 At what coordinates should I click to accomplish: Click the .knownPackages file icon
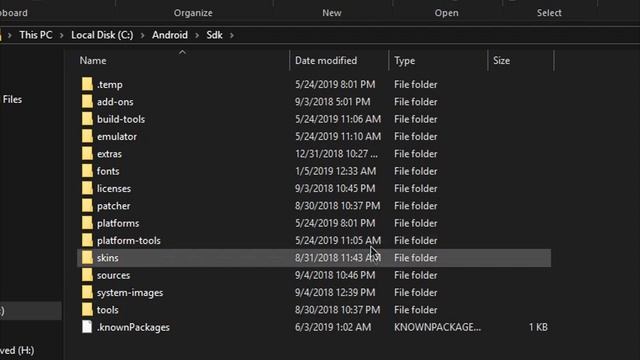tap(87, 327)
